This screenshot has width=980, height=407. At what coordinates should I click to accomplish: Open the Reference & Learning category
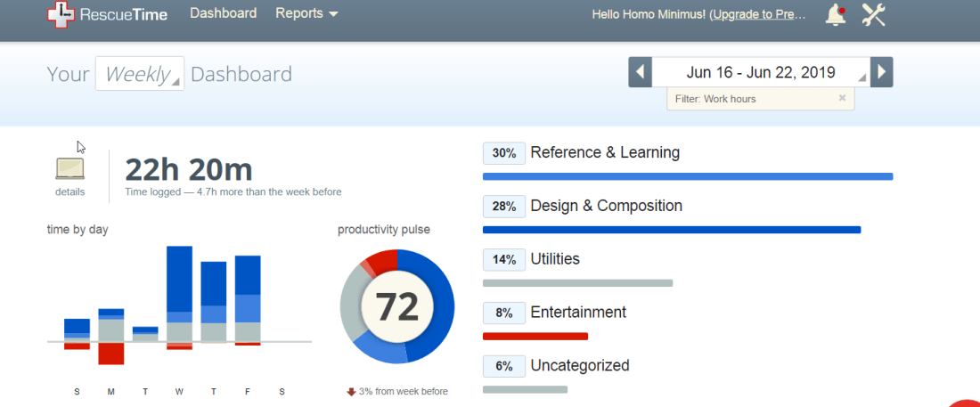pyautogui.click(x=604, y=152)
